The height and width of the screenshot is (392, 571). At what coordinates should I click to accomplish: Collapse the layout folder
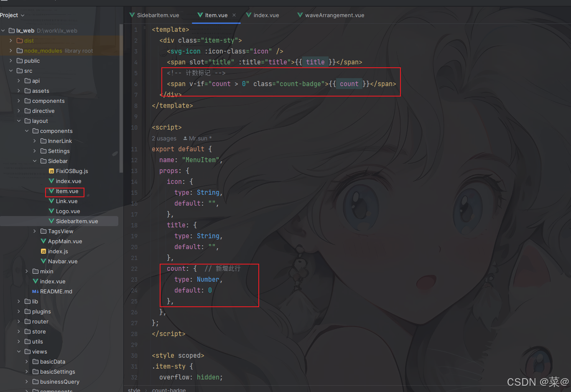(x=19, y=121)
